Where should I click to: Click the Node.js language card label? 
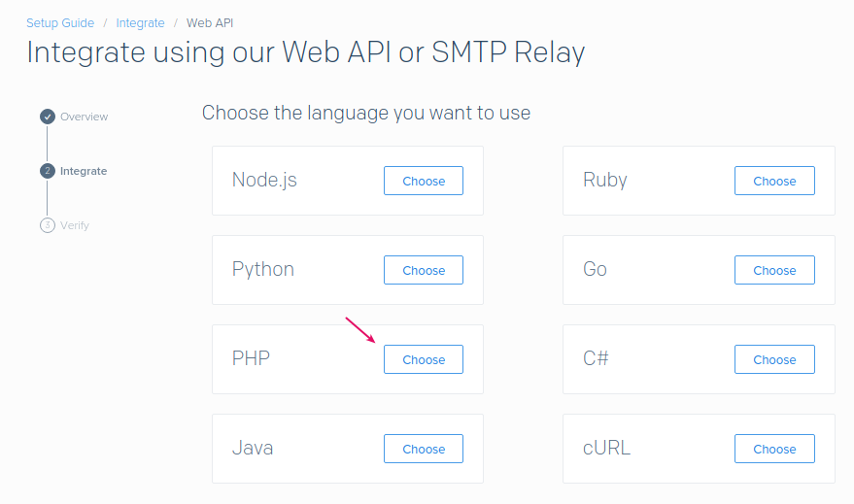click(x=264, y=181)
